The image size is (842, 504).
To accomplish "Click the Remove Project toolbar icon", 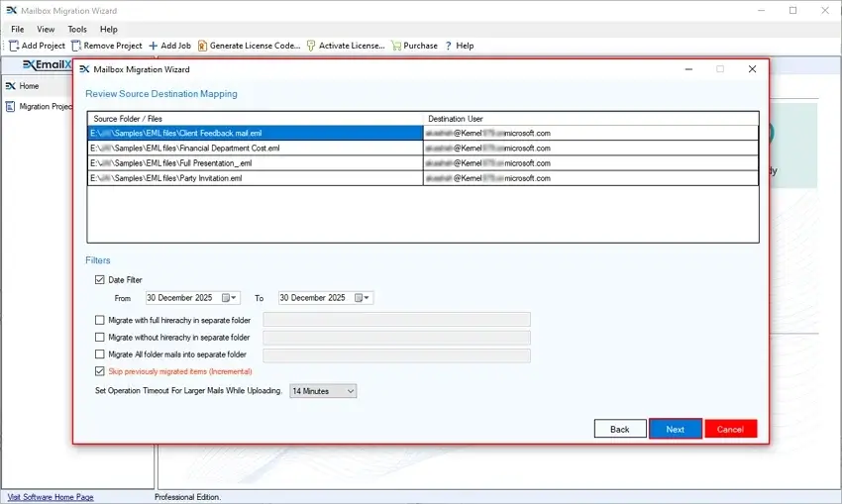I will 76,46.
